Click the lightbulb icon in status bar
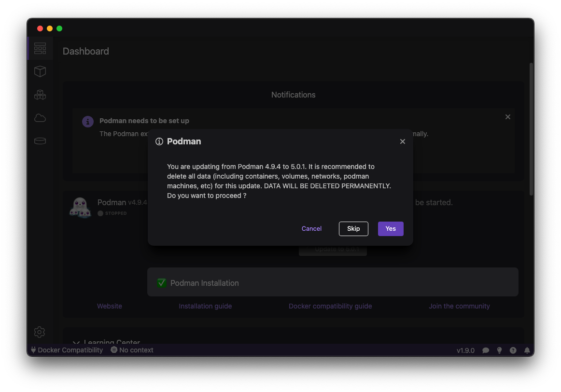Image resolution: width=561 pixels, height=392 pixels. (x=500, y=350)
